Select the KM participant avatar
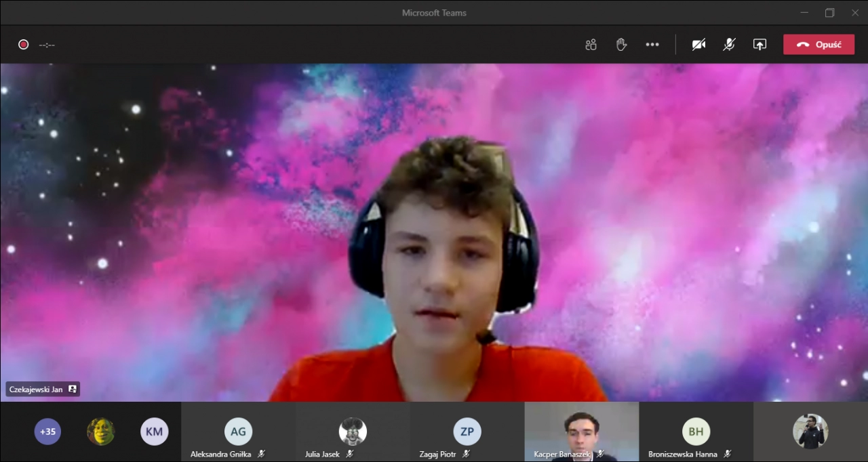The height and width of the screenshot is (462, 868). click(155, 432)
